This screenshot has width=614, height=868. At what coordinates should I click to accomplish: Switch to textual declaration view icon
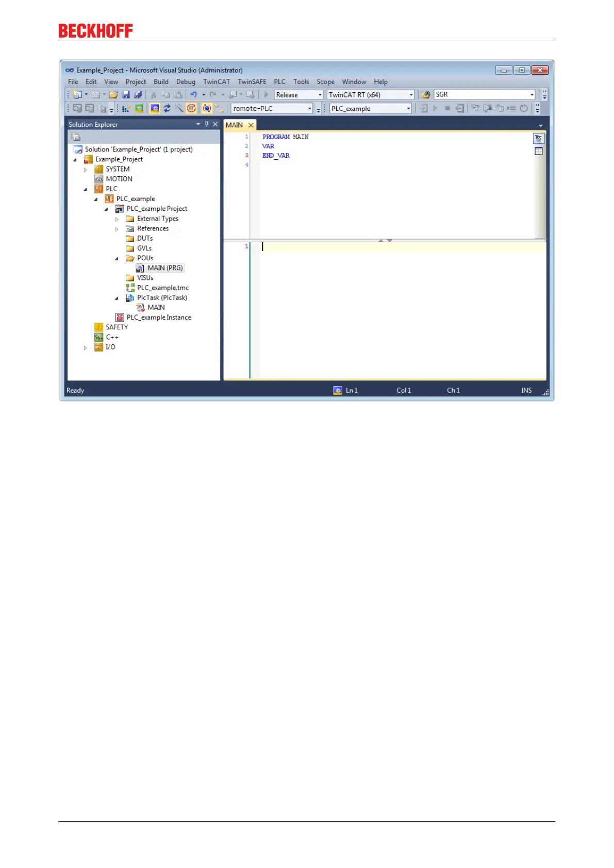[539, 139]
